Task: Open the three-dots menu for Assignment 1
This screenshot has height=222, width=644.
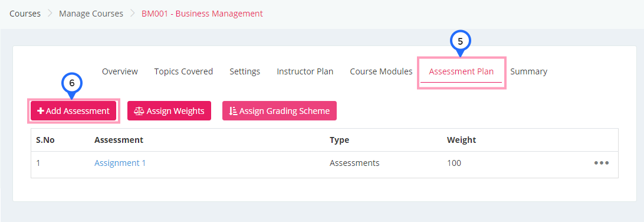Action: pos(602,163)
